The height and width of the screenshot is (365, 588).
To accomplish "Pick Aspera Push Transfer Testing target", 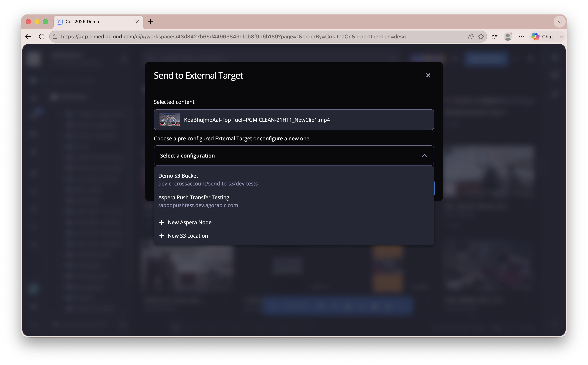I will [294, 201].
